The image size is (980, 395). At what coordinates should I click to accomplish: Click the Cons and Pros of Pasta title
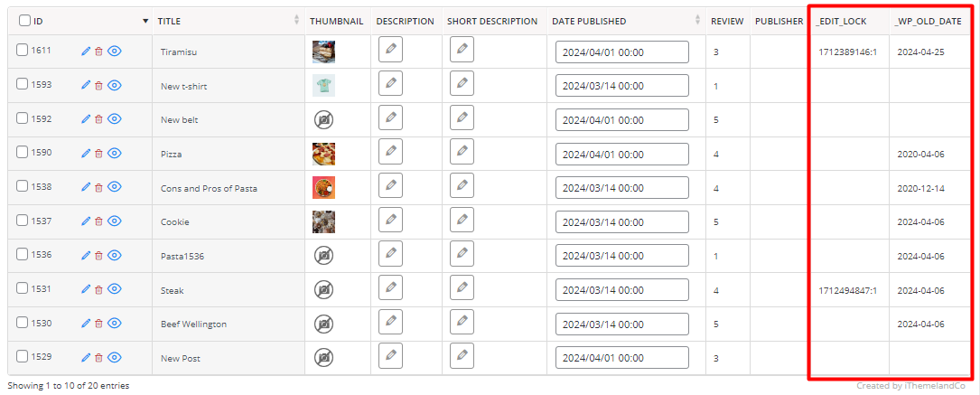pos(209,188)
